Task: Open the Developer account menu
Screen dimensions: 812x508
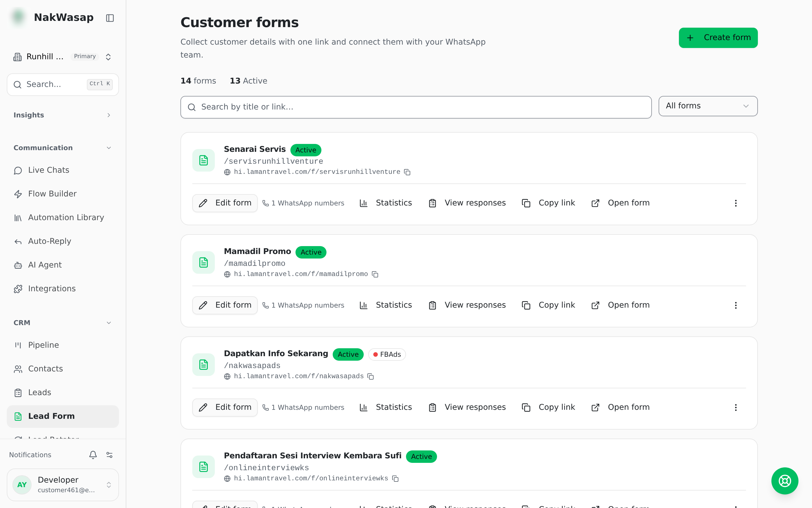Action: tap(63, 485)
